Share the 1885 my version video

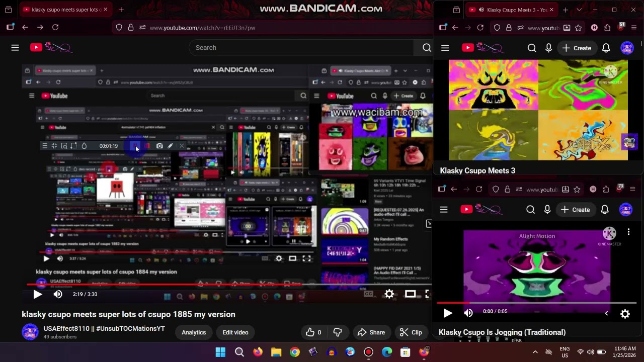click(x=371, y=332)
